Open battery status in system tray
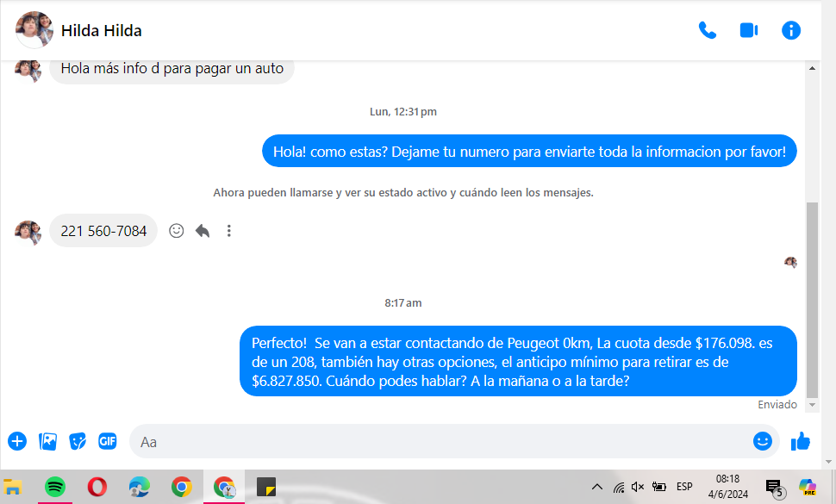This screenshot has height=504, width=836. (659, 487)
